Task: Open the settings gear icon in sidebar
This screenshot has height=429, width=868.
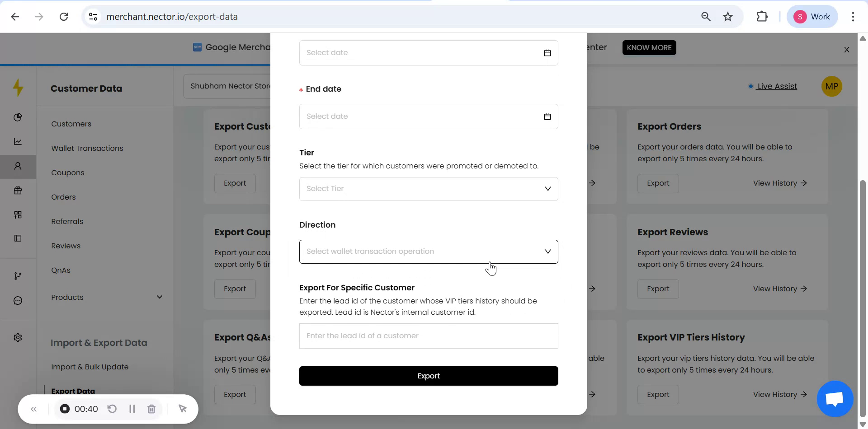Action: click(18, 337)
